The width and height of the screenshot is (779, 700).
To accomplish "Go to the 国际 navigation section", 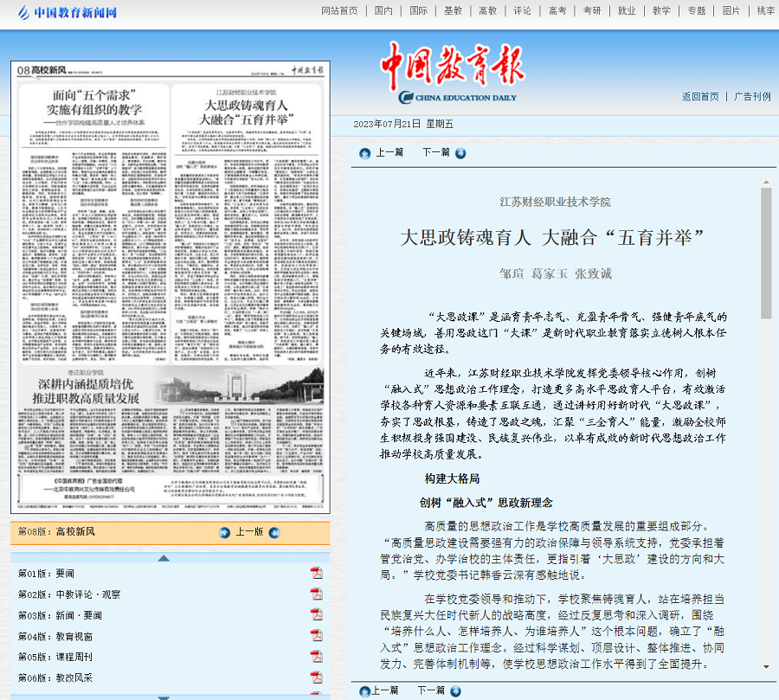I will click(x=418, y=11).
